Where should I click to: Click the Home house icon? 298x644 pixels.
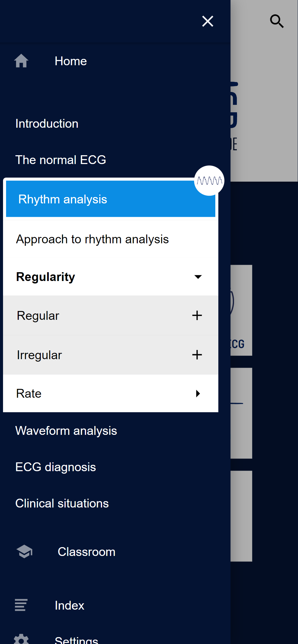tap(21, 61)
